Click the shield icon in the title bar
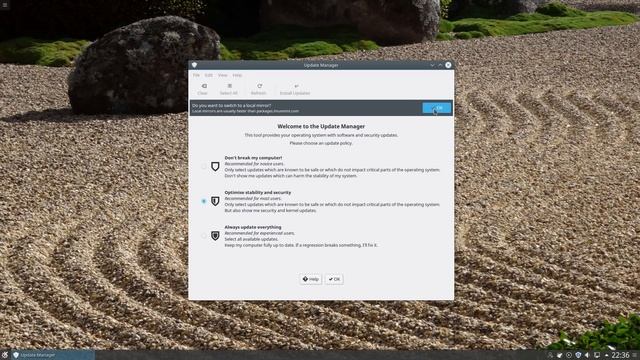Screen dimensions: 640x360 (x=194, y=65)
